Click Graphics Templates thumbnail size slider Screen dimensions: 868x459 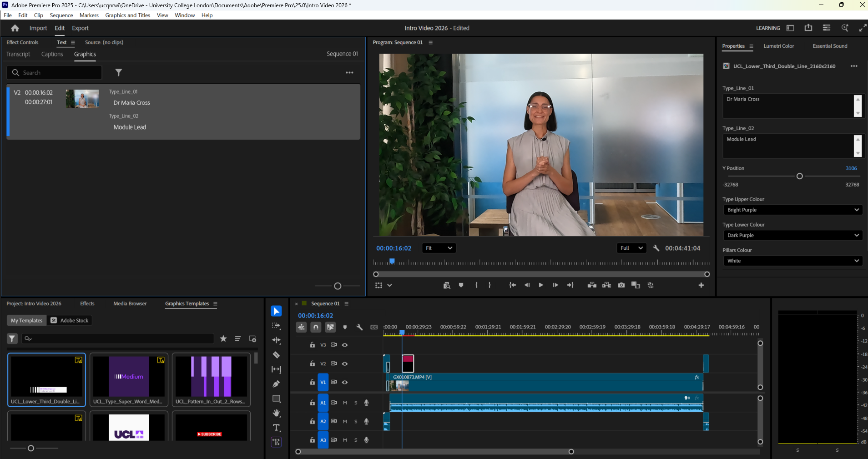(31, 448)
